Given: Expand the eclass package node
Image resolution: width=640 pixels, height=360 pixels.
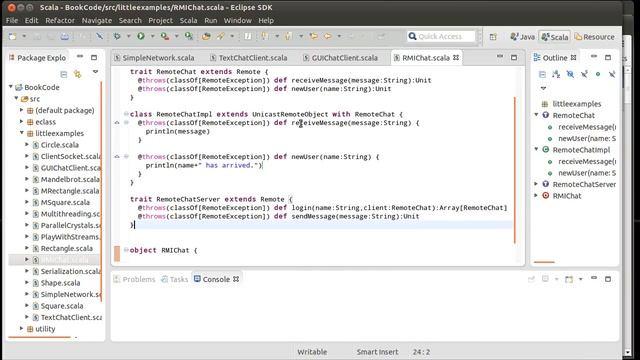Looking at the screenshot, I should (22, 121).
